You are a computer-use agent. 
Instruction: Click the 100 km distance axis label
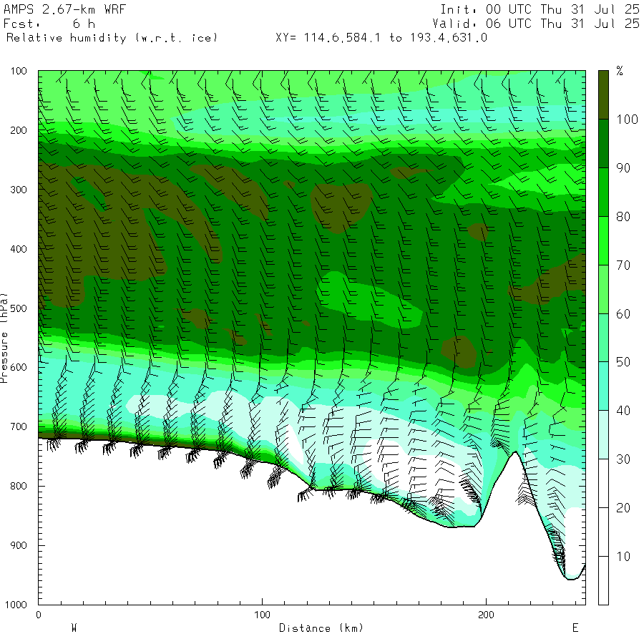(x=263, y=615)
